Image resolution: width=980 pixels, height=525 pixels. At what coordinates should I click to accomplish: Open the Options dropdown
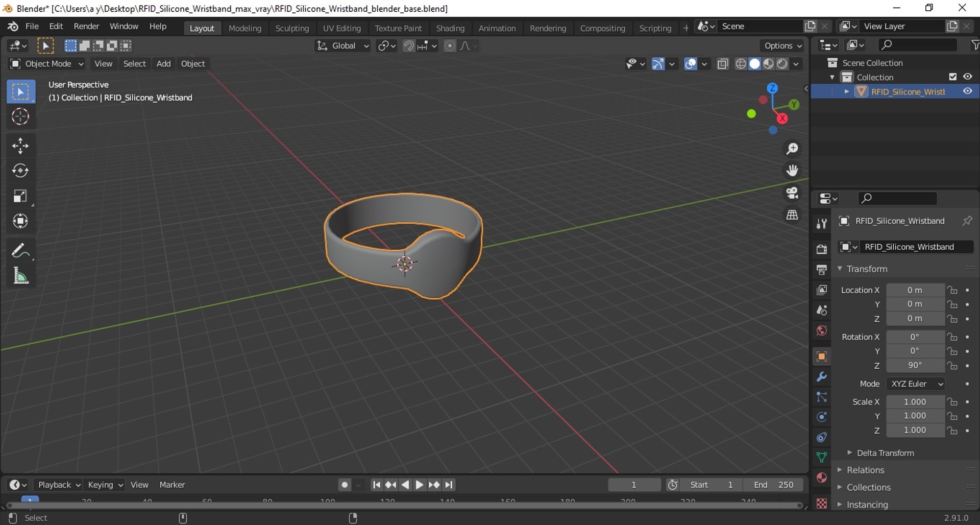[x=782, y=46]
